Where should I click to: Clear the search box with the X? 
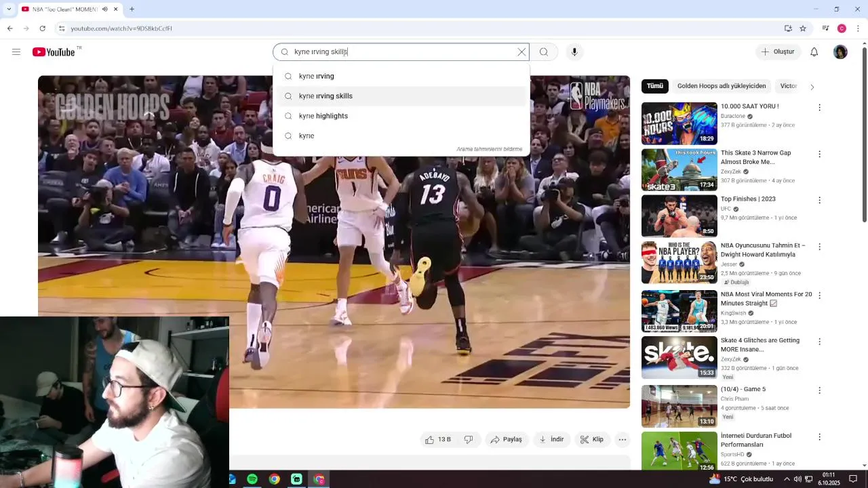pyautogui.click(x=521, y=52)
